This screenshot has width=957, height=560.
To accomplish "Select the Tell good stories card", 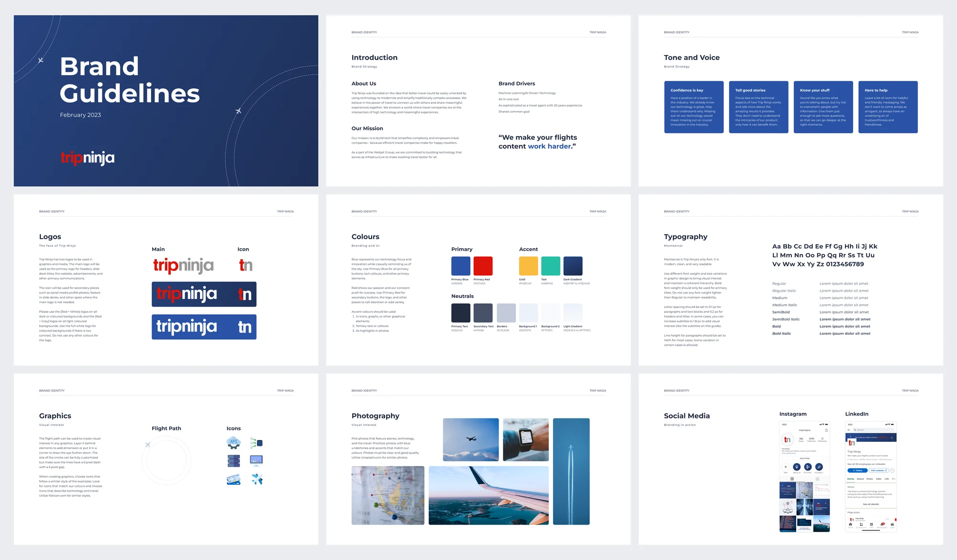I will (758, 107).
